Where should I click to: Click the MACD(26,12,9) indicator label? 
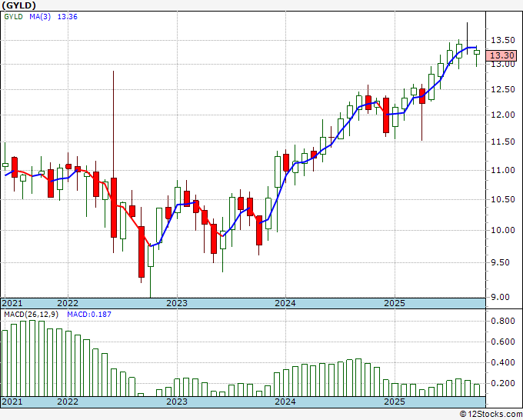[x=31, y=315]
